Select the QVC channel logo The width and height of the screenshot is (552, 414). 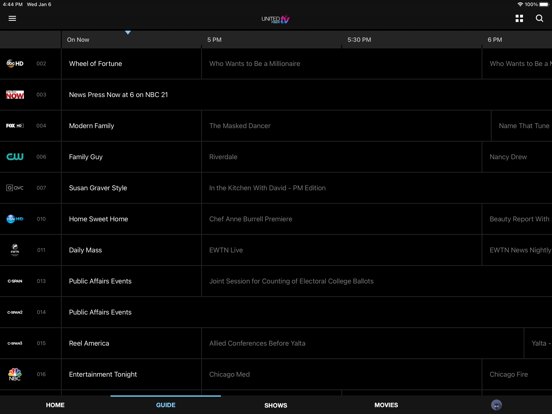(x=15, y=188)
